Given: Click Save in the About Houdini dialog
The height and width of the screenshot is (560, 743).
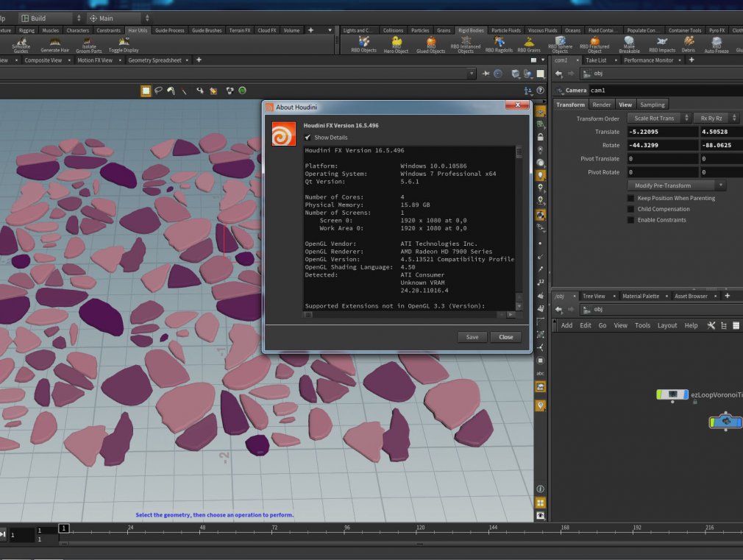Looking at the screenshot, I should (472, 337).
